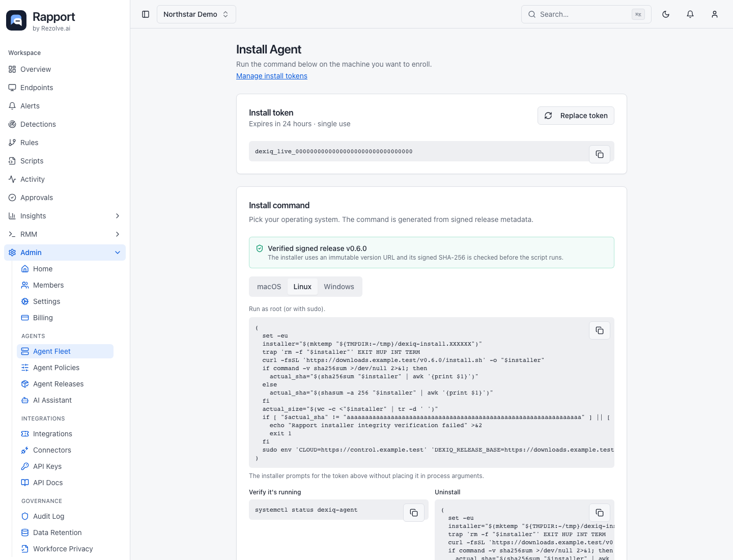Follow the Manage install tokens link

click(x=272, y=76)
